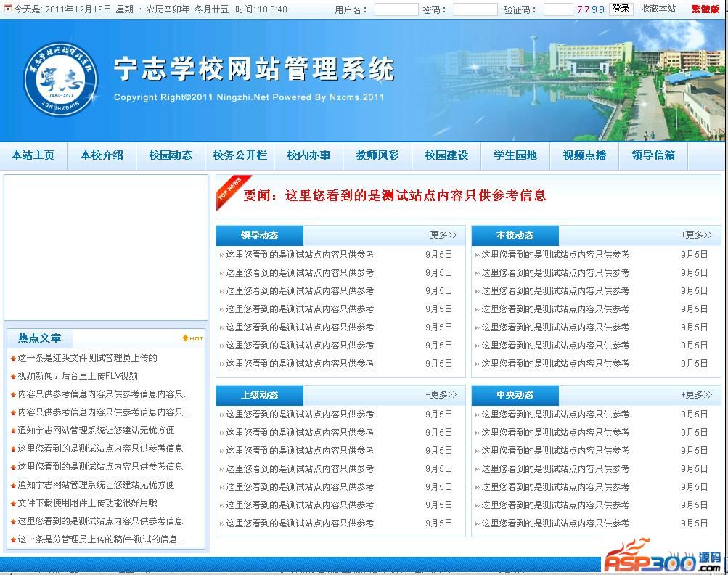
Task: Switch to 繁體版 traditional Chinese version
Action: pos(705,9)
